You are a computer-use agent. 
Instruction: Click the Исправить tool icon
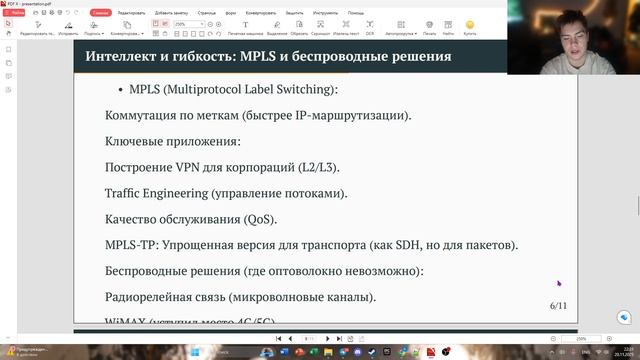[x=68, y=25]
